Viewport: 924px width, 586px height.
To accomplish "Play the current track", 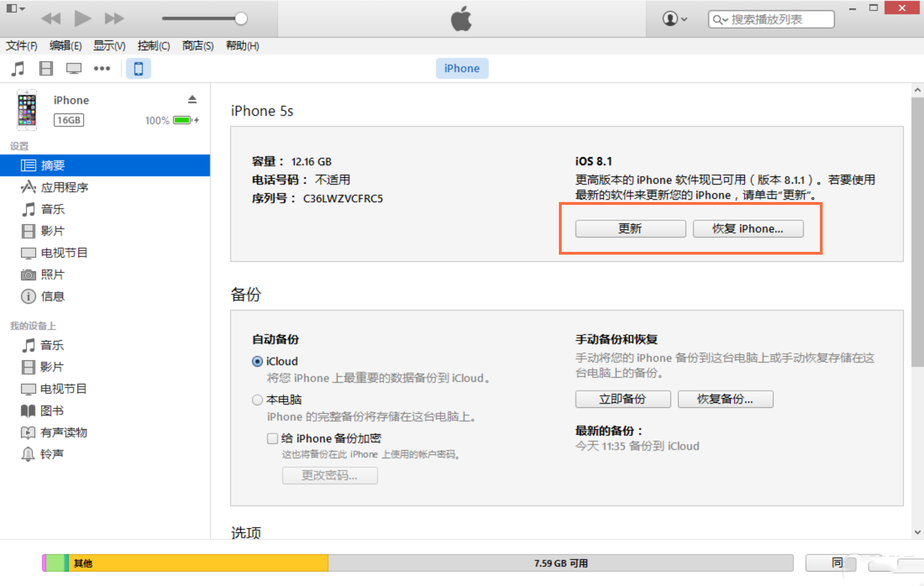I will pyautogui.click(x=83, y=18).
